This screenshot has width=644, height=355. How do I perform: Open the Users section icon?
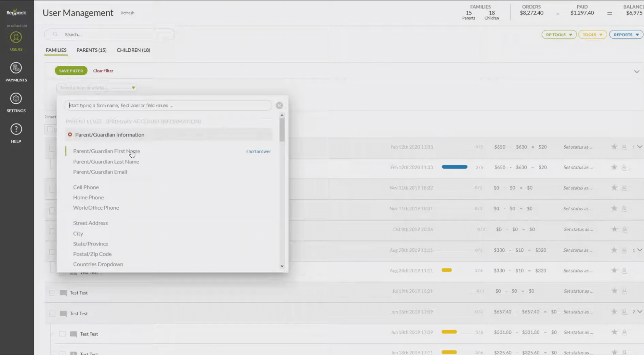16,37
